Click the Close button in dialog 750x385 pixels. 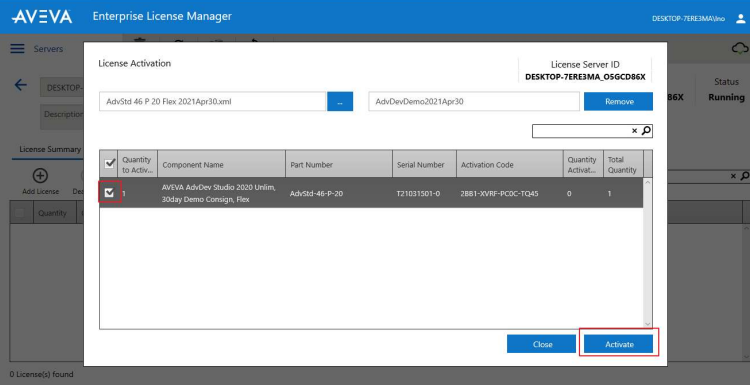coord(541,344)
